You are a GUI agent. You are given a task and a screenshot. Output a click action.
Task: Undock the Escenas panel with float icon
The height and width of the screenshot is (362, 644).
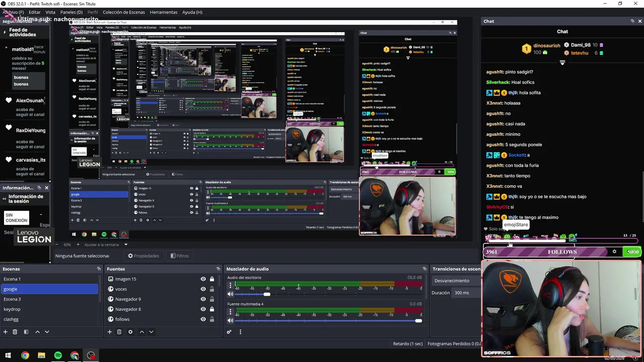[x=99, y=269]
